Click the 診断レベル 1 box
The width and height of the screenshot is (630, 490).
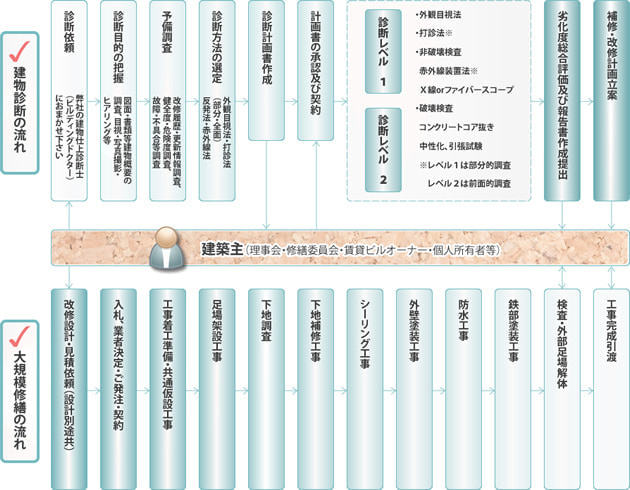point(383,52)
